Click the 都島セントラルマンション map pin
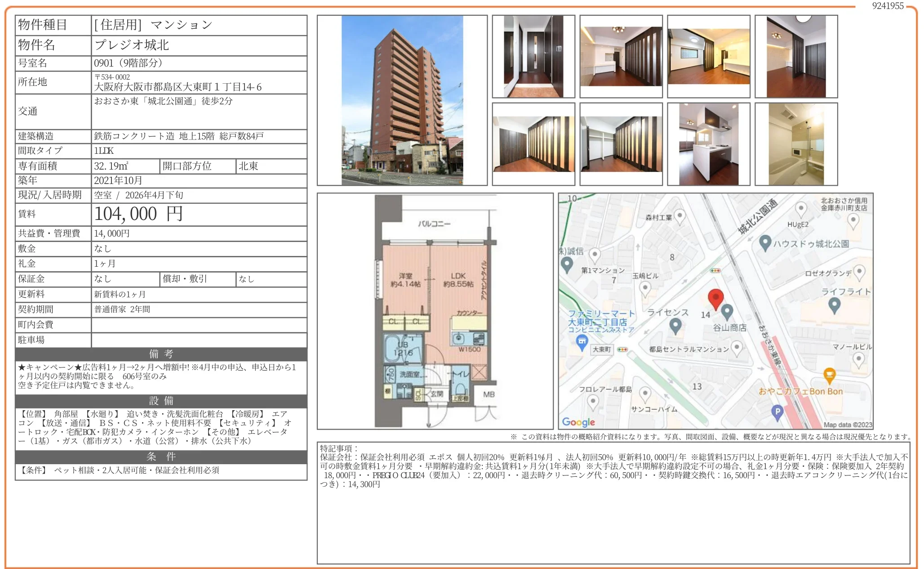This screenshot has width=924, height=569. click(737, 347)
